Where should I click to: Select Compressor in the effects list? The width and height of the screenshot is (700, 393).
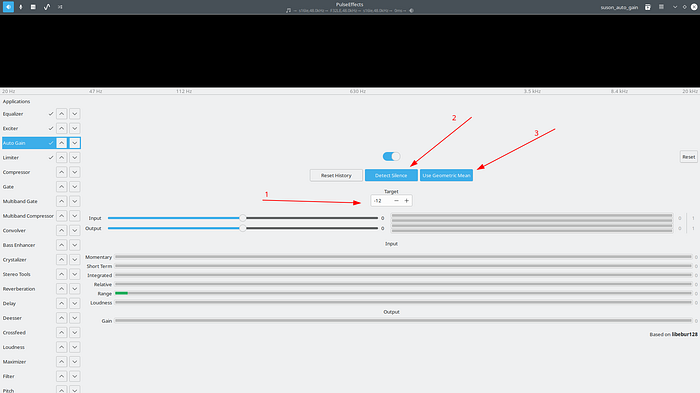tap(17, 172)
